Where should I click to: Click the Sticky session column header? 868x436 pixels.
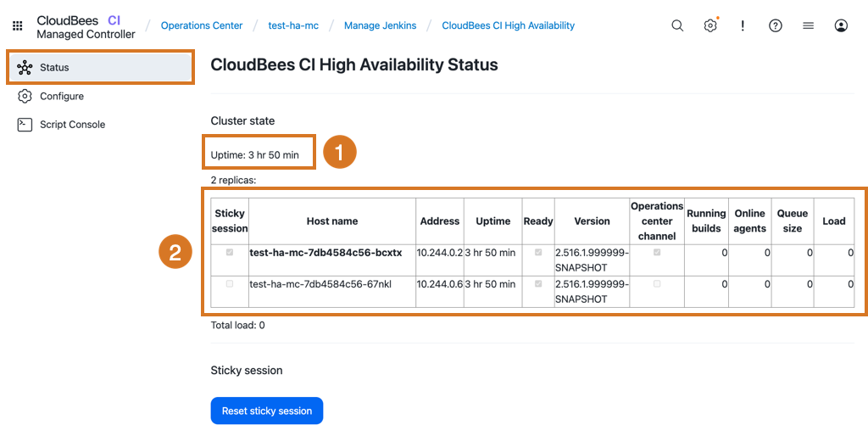coord(230,221)
